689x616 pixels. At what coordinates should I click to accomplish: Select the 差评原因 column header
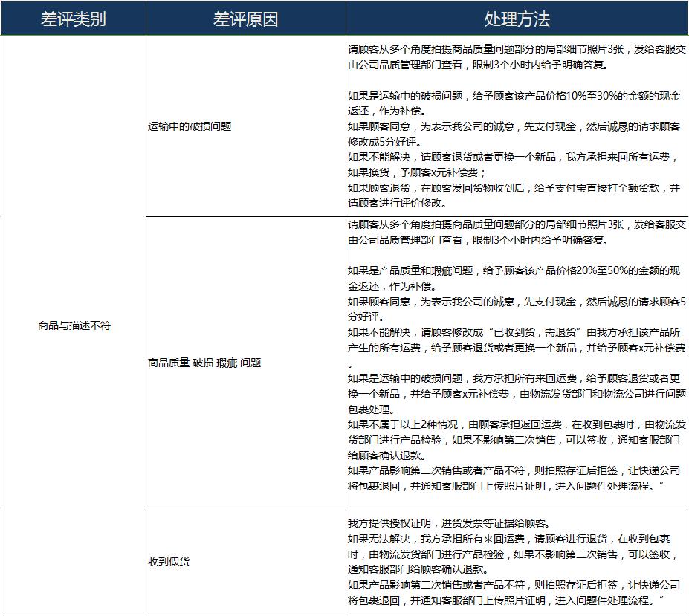click(245, 19)
